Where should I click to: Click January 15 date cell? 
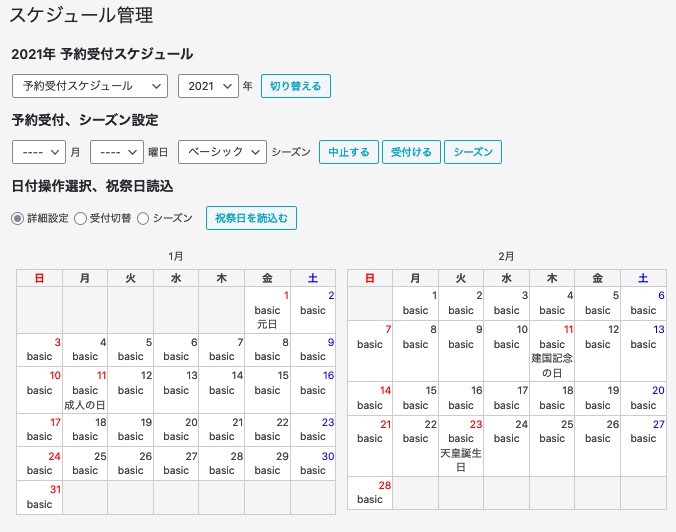click(267, 390)
